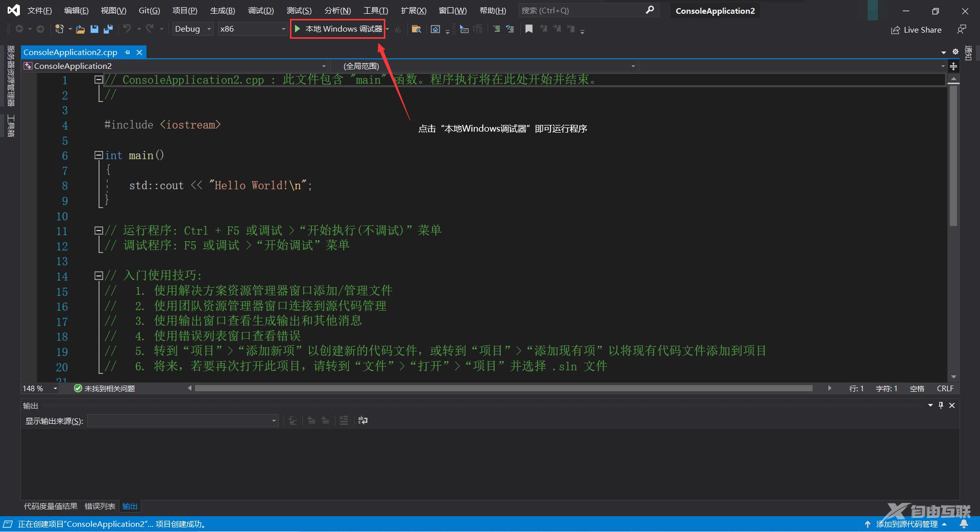Open the Debug configuration dropdown
The width and height of the screenshot is (980, 532).
point(192,29)
